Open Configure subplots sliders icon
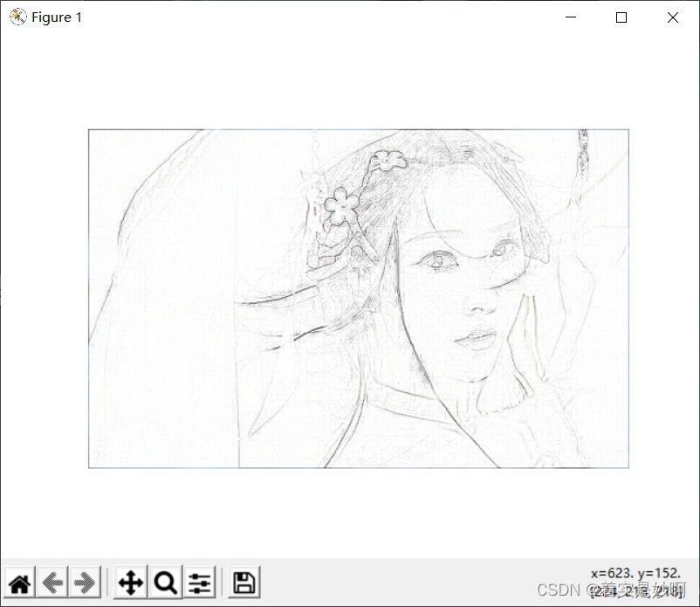 pos(199,583)
